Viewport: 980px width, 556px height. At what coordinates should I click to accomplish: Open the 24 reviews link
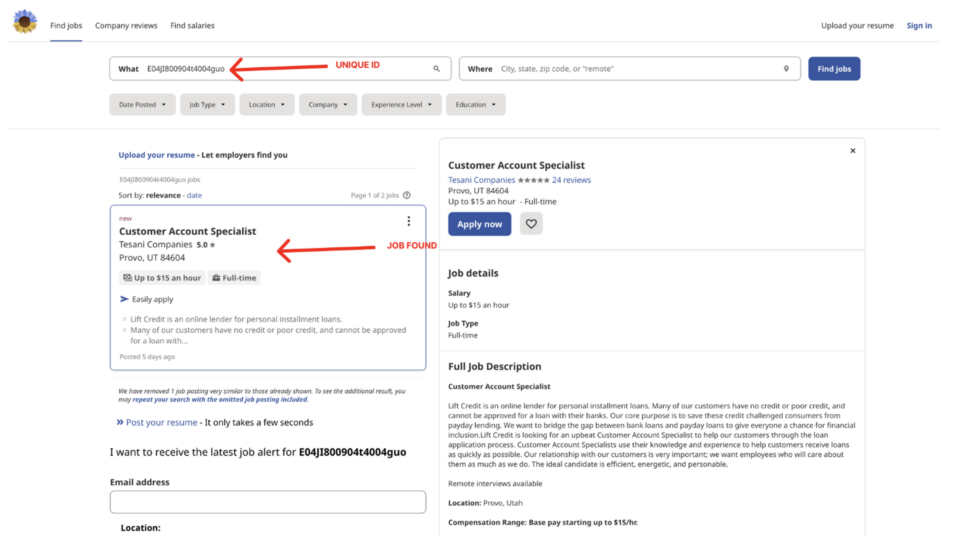pos(571,180)
